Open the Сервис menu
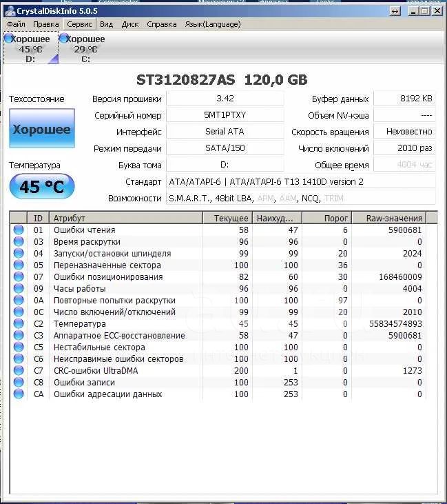 coord(79,24)
